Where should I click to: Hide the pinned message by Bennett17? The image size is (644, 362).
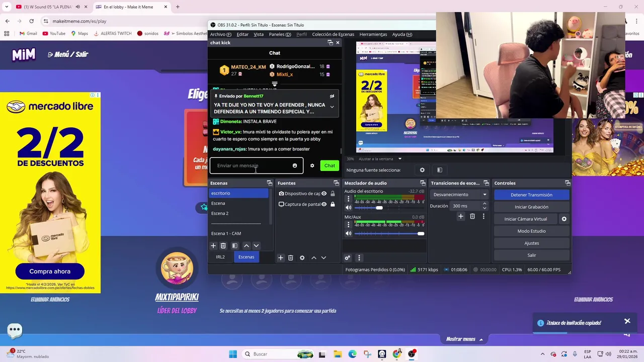(x=332, y=96)
